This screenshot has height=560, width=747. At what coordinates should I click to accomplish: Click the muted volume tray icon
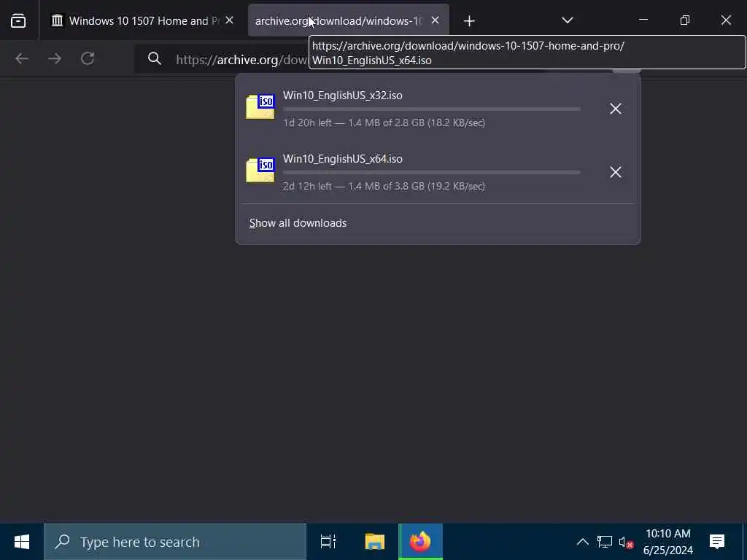click(626, 542)
